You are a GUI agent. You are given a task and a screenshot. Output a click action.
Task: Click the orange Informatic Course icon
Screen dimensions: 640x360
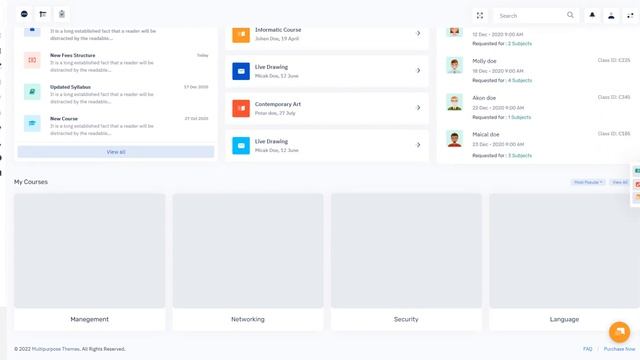point(241,34)
